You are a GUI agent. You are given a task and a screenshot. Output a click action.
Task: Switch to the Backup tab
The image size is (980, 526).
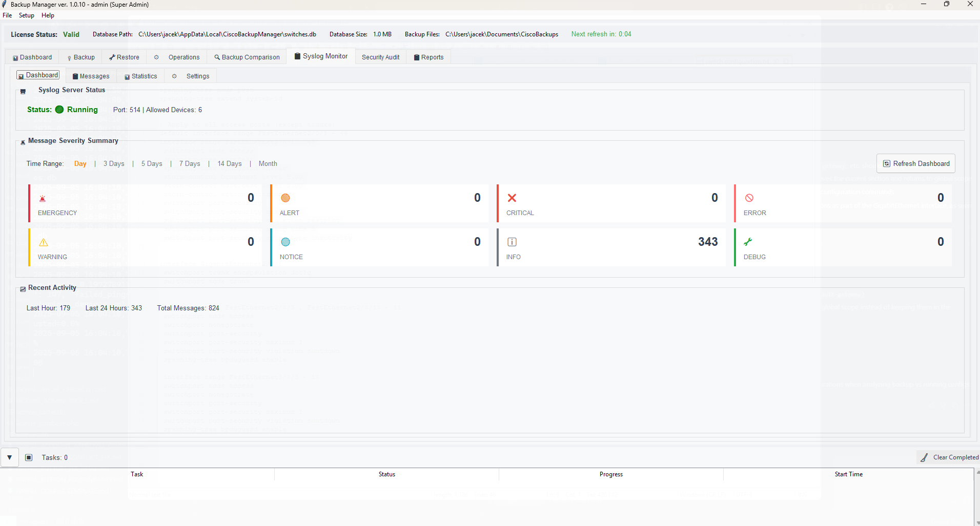click(80, 57)
